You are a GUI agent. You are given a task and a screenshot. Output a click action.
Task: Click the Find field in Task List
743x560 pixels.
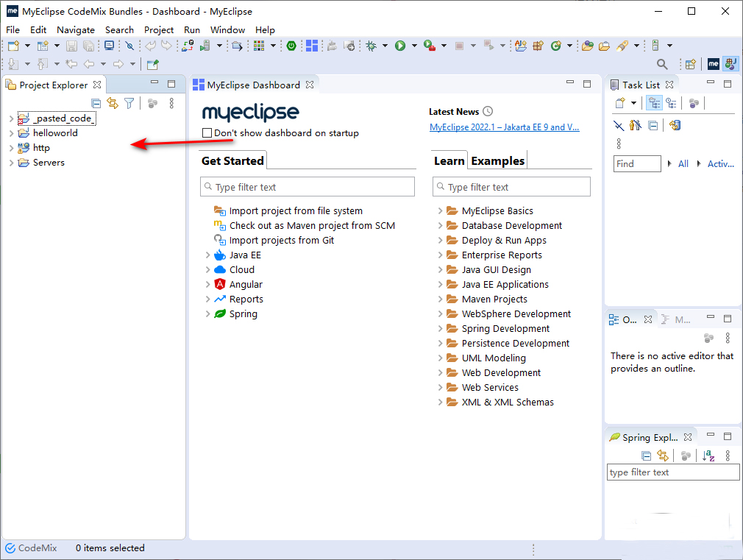pos(636,164)
